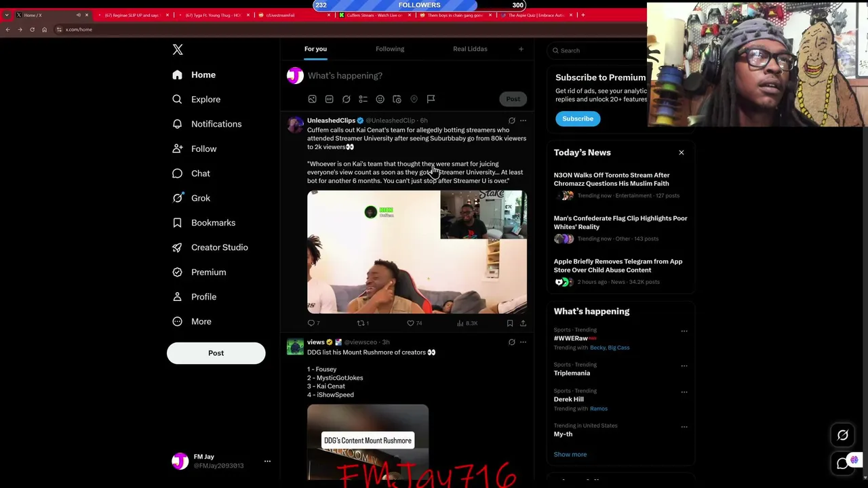Open the Follow page from the sidebar
The height and width of the screenshot is (488, 868).
click(x=194, y=149)
